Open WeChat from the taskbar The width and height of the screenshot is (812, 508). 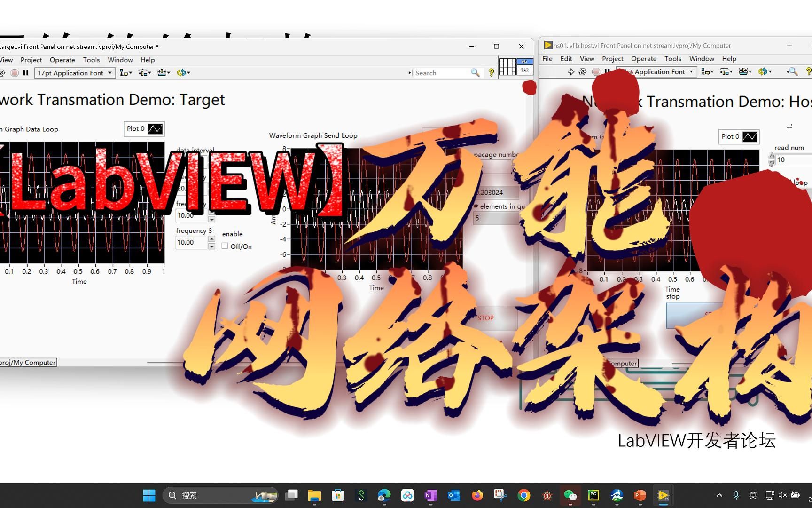click(x=570, y=495)
